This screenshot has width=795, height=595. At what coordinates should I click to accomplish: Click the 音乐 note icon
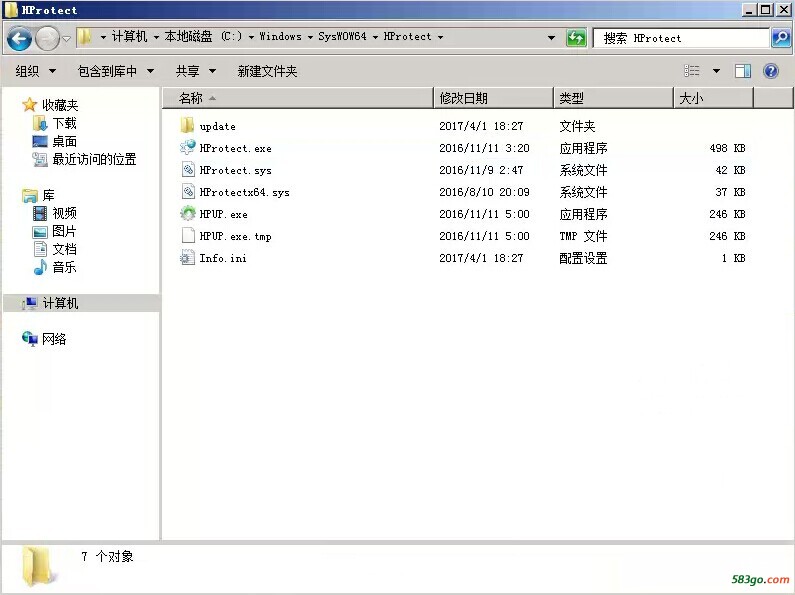click(x=40, y=267)
